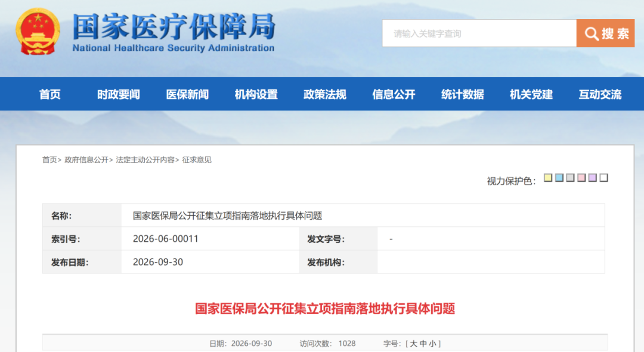Choose the yellow eye-protection color swatch
Viewport: 644px width, 352px height.
coord(548,177)
